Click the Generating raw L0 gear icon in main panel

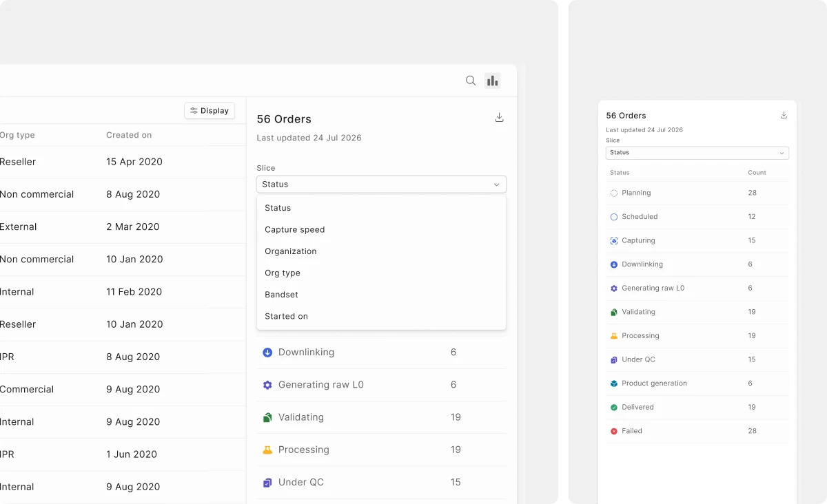click(267, 385)
